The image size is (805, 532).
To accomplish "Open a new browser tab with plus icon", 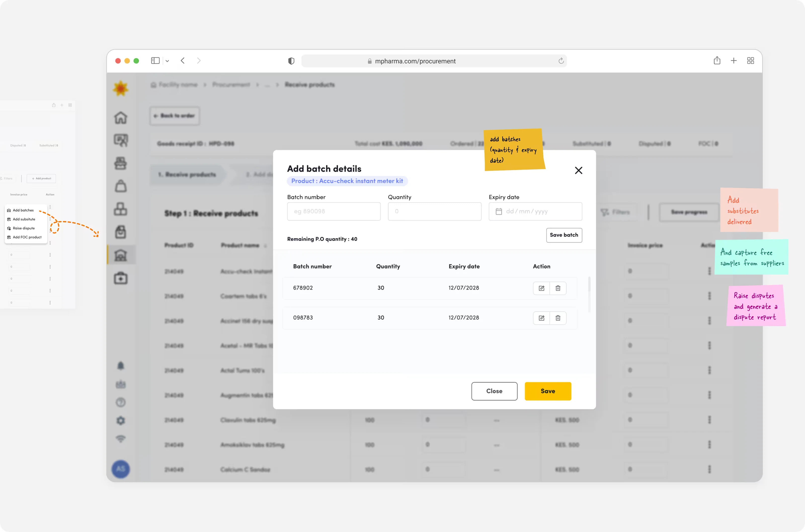I will [x=734, y=61].
